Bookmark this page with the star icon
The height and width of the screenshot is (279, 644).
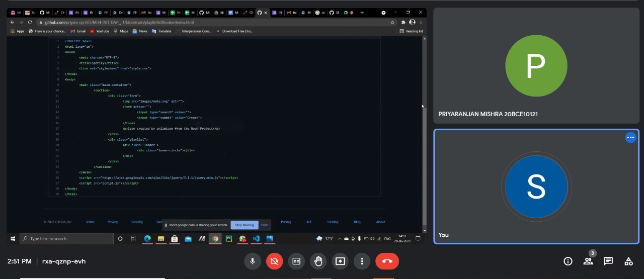click(392, 22)
